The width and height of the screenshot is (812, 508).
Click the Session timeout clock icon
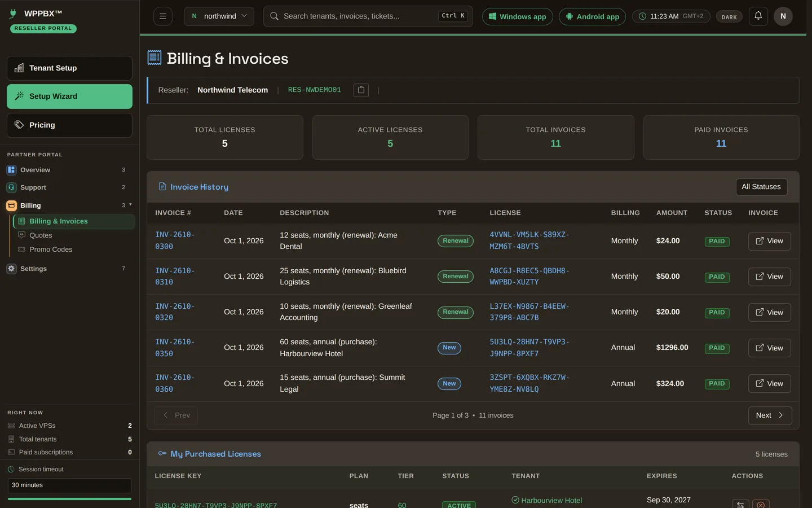[x=11, y=469]
